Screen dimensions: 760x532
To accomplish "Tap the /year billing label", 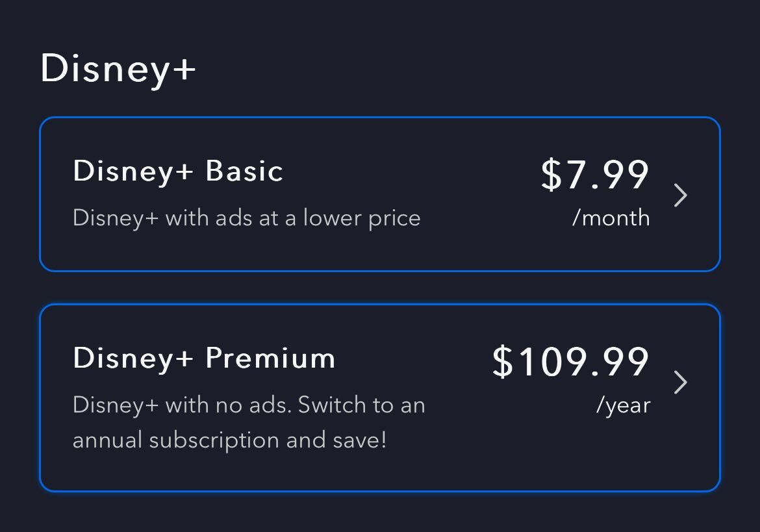I will (x=623, y=405).
